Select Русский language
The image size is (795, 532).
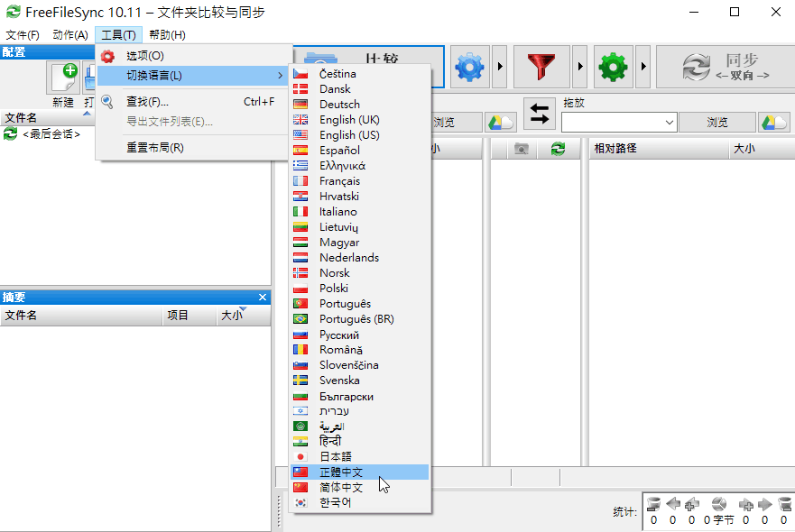360,335
